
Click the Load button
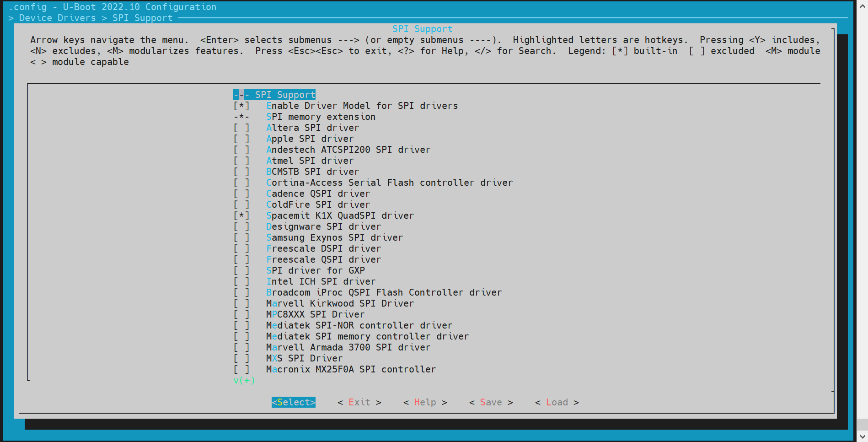coord(557,402)
